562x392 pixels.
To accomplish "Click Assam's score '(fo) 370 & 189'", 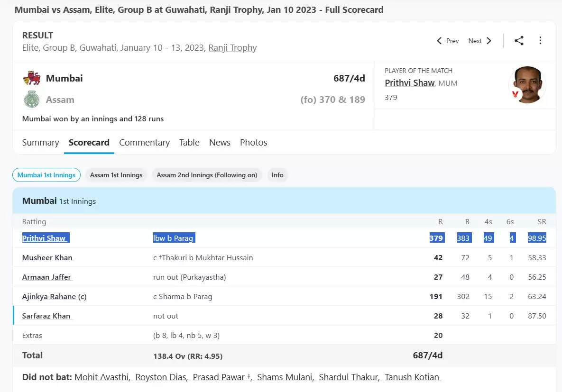I will click(332, 100).
